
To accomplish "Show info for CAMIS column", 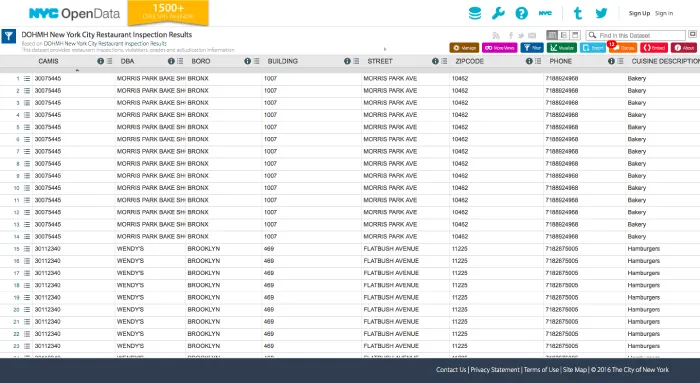I will pos(100,61).
